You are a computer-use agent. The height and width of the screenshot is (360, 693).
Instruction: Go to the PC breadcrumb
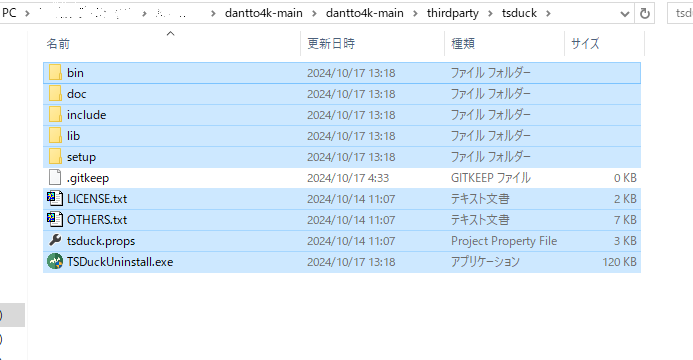click(9, 13)
